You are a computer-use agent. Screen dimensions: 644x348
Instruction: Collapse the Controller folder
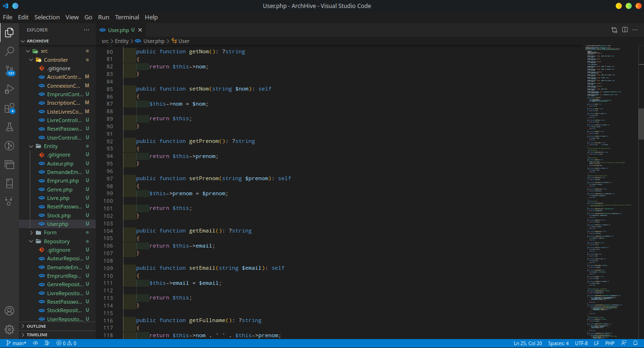(x=56, y=60)
